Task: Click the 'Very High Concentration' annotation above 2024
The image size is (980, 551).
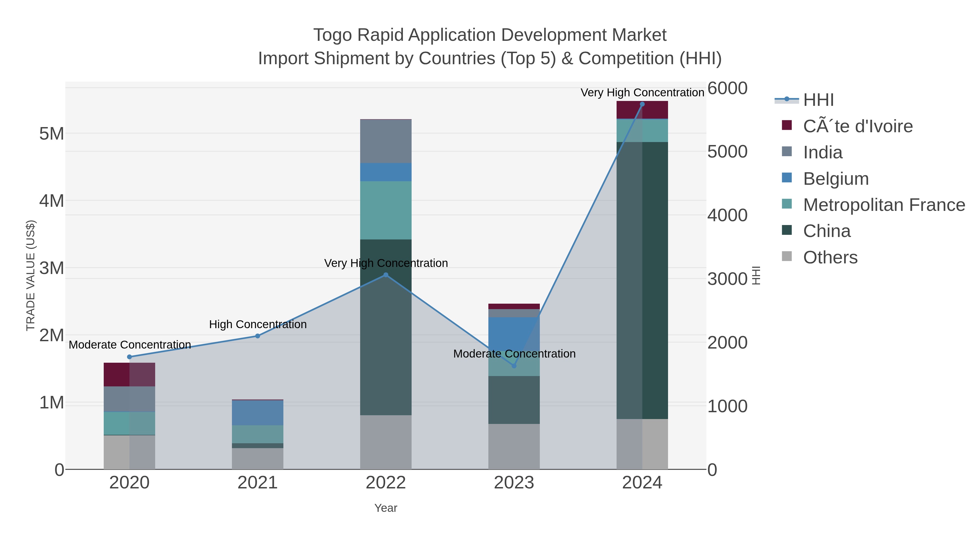Action: 642,93
